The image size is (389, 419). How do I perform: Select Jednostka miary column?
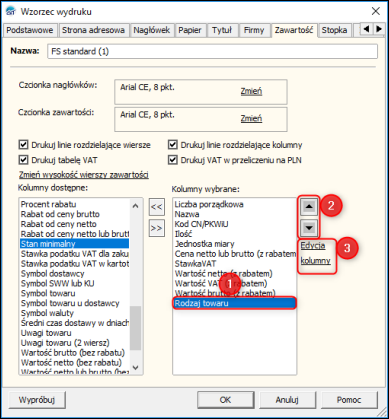point(234,244)
